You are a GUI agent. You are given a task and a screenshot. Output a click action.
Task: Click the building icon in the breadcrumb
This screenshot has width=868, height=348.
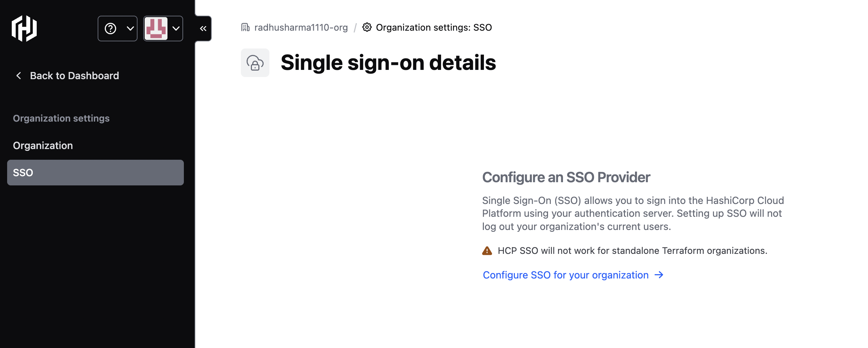point(245,27)
